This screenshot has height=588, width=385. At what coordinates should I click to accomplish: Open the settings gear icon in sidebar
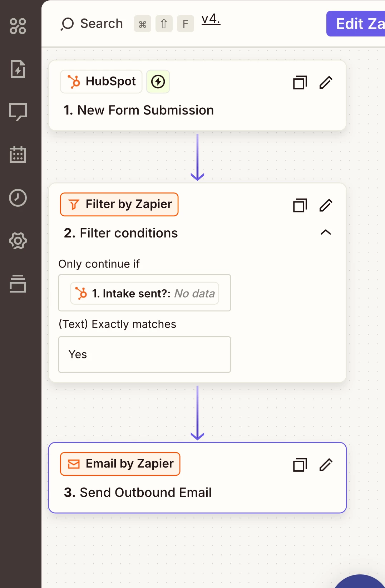[18, 241]
